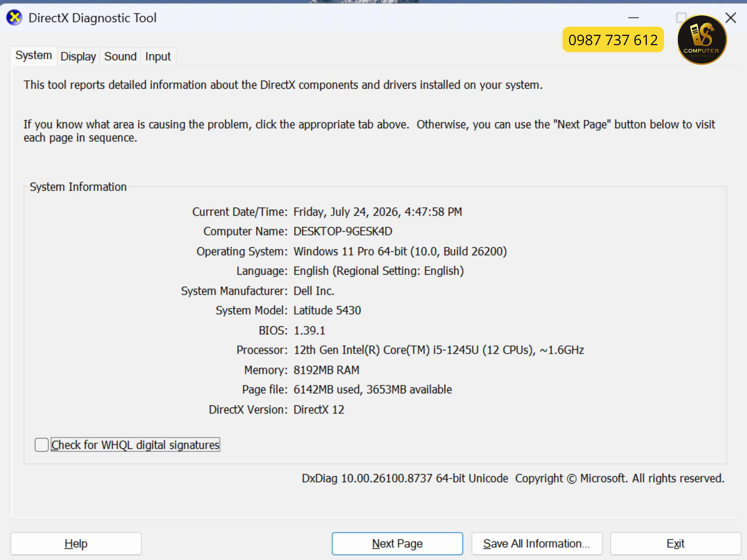Click the Dell Inc. manufacturer value
The image size is (747, 560).
click(314, 291)
